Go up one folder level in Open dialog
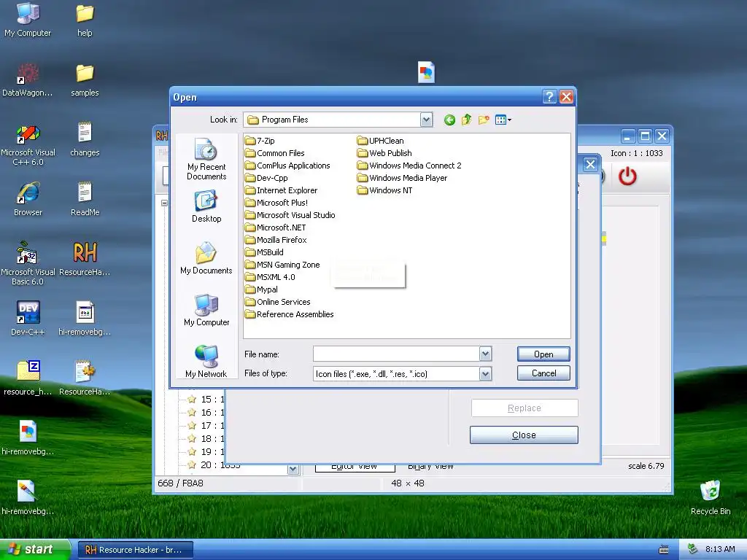The width and height of the screenshot is (747, 560). click(x=466, y=120)
